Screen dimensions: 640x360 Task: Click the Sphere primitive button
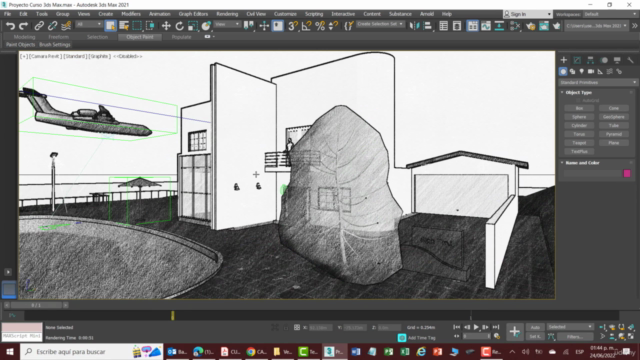pos(579,117)
